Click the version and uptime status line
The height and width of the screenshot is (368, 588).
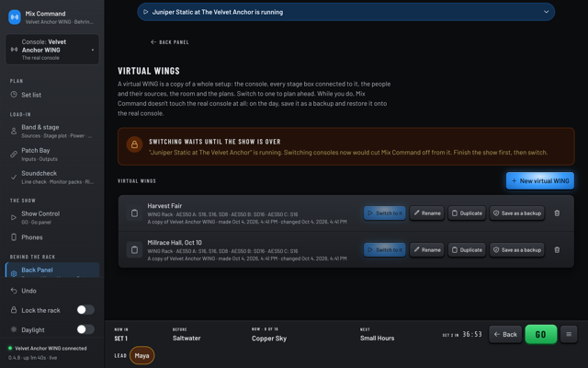point(33,358)
